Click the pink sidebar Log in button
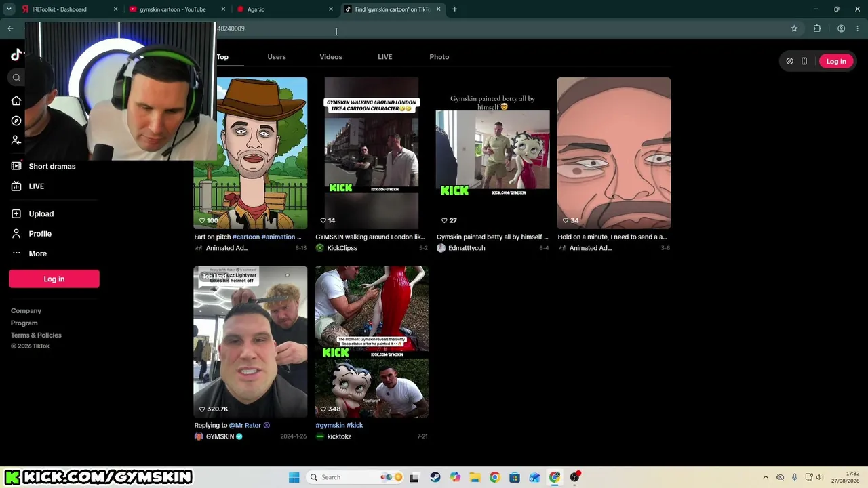The width and height of the screenshot is (868, 488). 54,279
